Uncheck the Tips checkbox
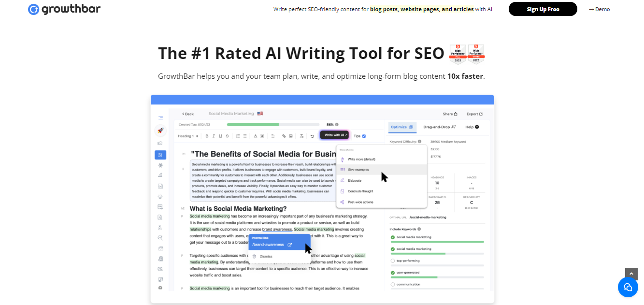Image resolution: width=644 pixels, height=305 pixels. [364, 136]
